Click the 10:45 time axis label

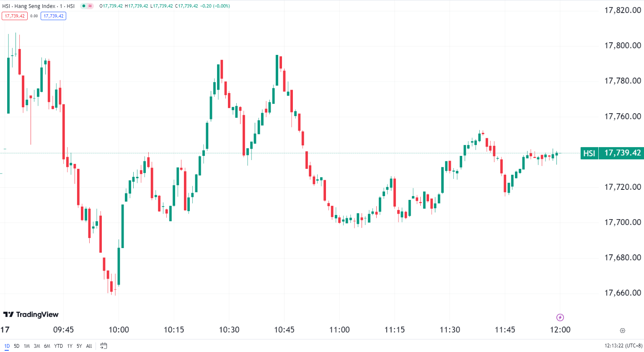coord(284,330)
